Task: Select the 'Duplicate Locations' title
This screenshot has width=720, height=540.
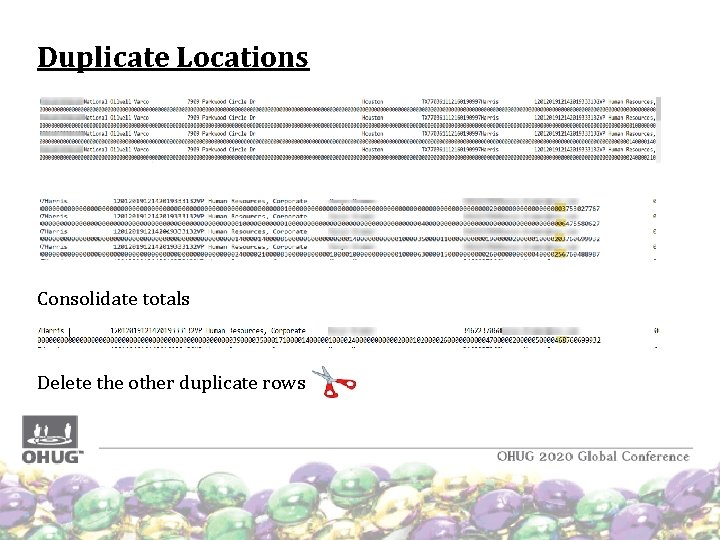Action: (173, 57)
